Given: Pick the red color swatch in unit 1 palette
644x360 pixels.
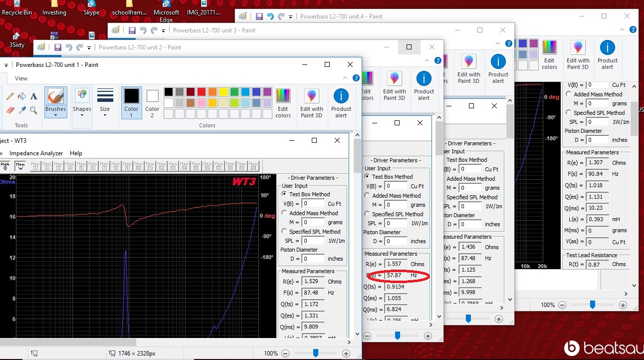Looking at the screenshot, I should point(202,92).
